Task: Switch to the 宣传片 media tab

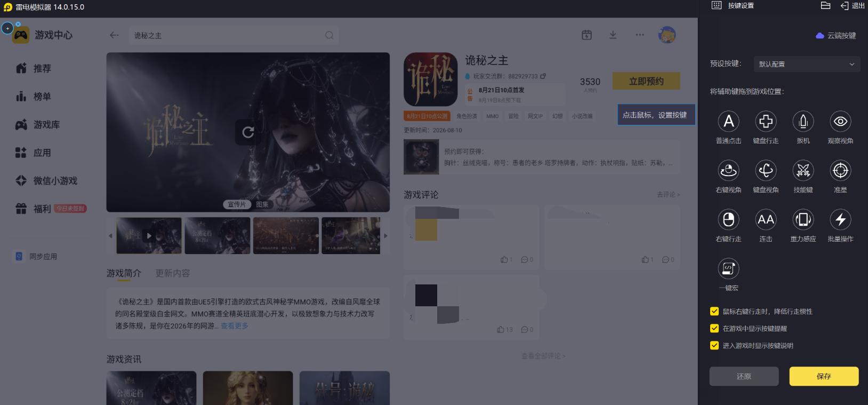Action: 237,204
